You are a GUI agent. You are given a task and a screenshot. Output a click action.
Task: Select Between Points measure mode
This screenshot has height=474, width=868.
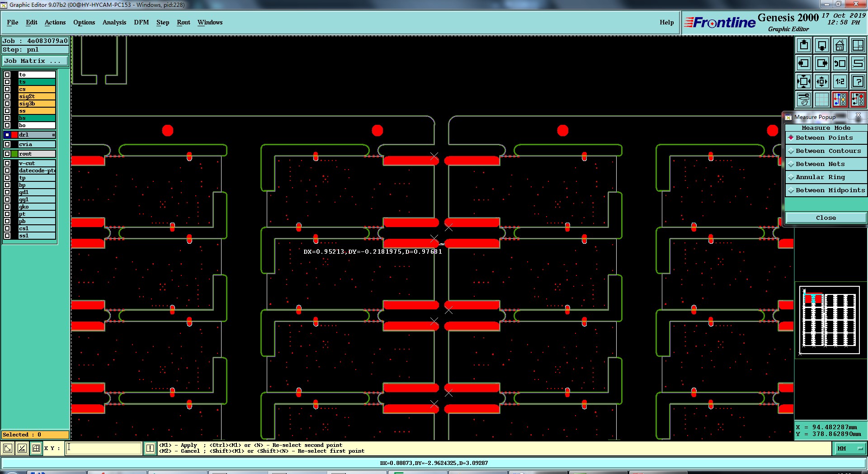pos(826,138)
